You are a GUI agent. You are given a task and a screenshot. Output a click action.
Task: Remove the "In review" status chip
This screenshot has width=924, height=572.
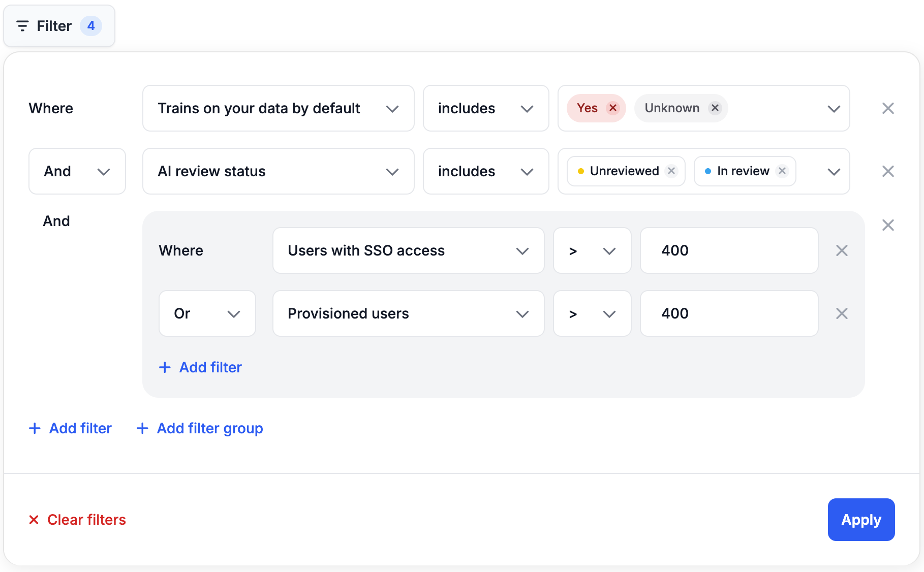[x=783, y=171]
